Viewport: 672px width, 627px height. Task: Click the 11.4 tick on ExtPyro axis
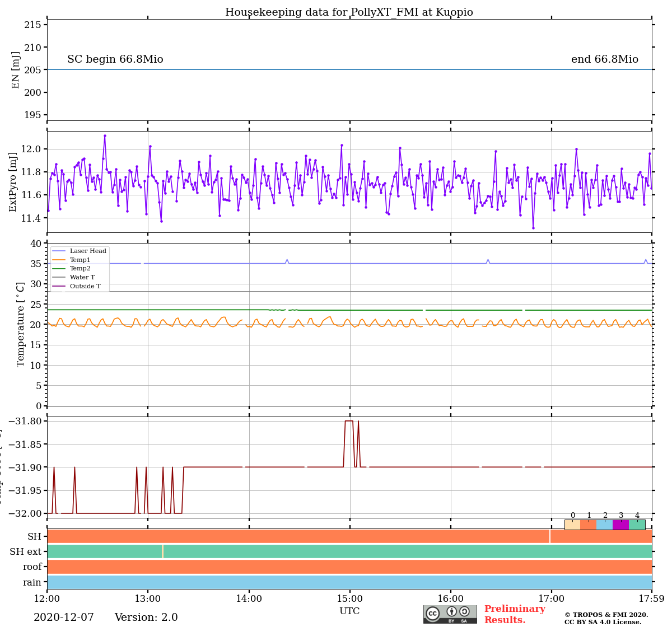coord(31,218)
